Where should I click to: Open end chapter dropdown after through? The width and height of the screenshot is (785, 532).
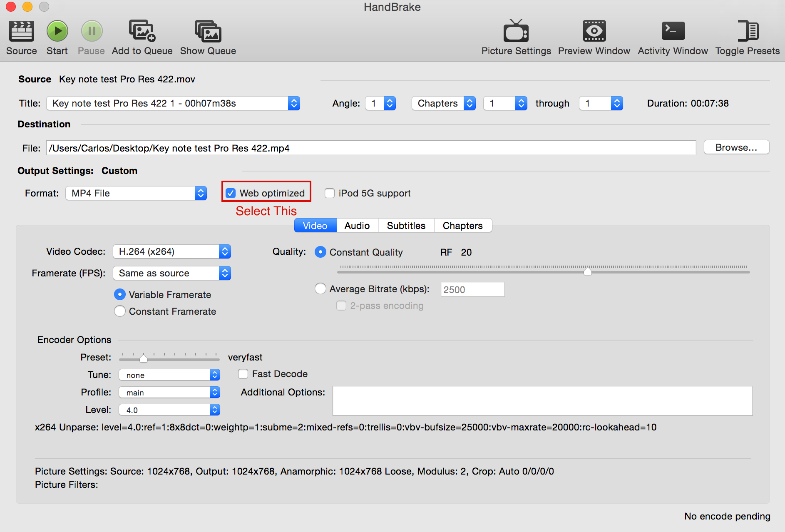601,103
